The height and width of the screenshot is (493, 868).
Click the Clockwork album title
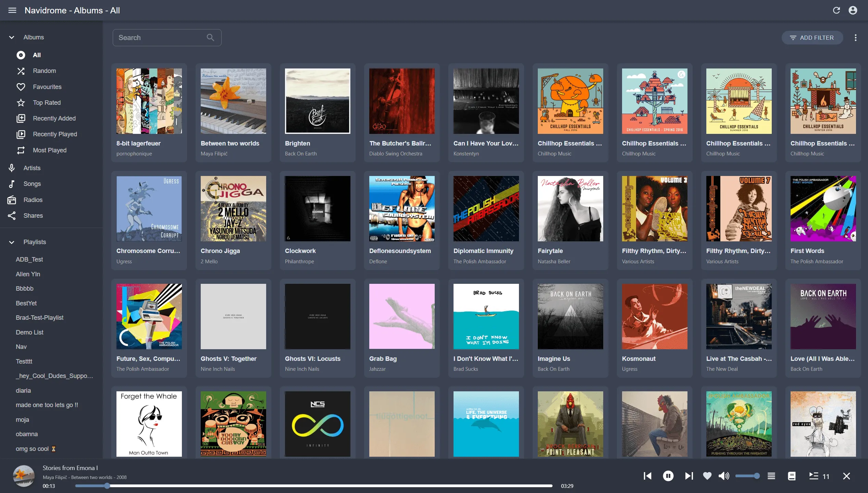point(300,251)
